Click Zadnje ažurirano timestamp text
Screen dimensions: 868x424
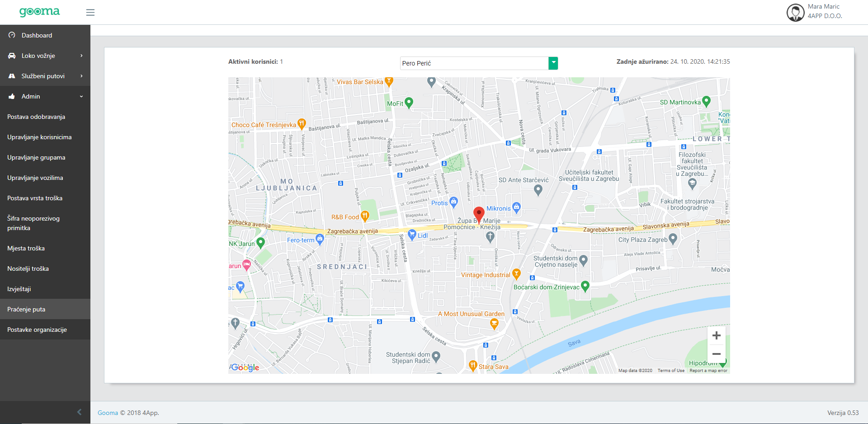673,61
